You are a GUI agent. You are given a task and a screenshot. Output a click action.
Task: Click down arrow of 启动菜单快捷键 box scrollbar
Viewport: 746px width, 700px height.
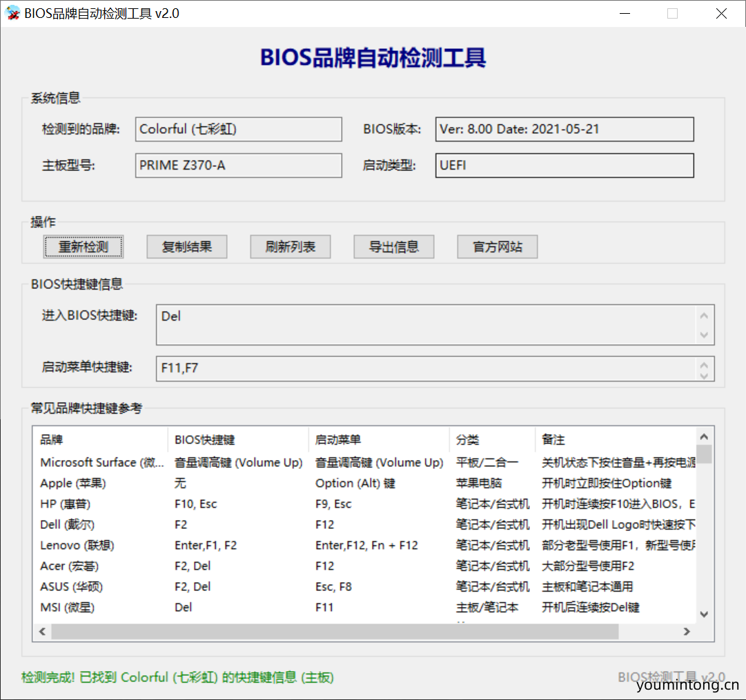click(x=705, y=375)
